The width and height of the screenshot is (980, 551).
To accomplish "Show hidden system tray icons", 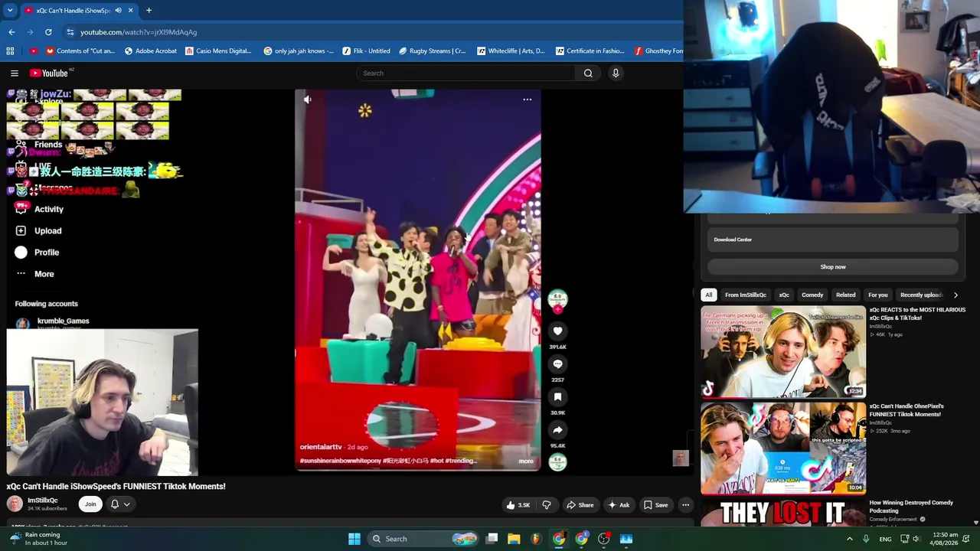I will [x=849, y=539].
